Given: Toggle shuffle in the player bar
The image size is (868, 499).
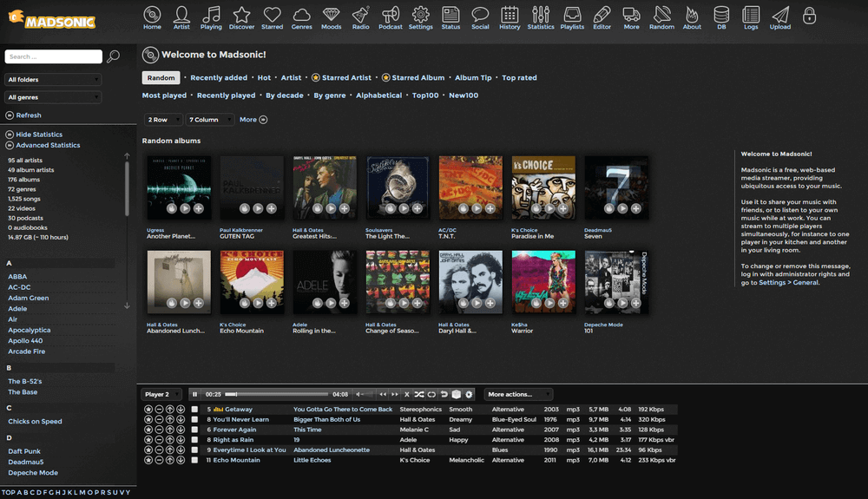Looking at the screenshot, I should (418, 394).
